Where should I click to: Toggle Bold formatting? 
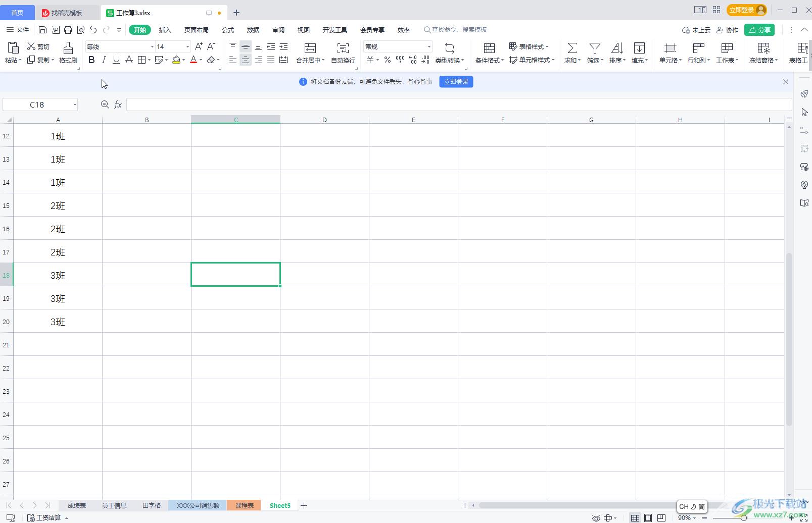91,60
